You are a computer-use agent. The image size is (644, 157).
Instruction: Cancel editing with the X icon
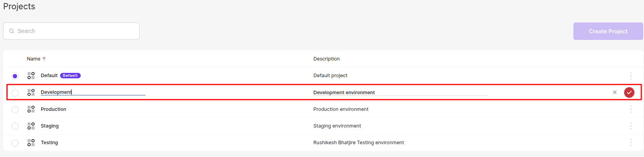(615, 92)
